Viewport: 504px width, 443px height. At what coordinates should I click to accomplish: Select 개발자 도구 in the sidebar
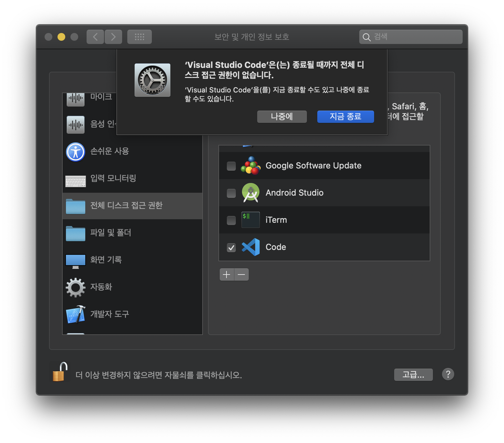click(132, 314)
